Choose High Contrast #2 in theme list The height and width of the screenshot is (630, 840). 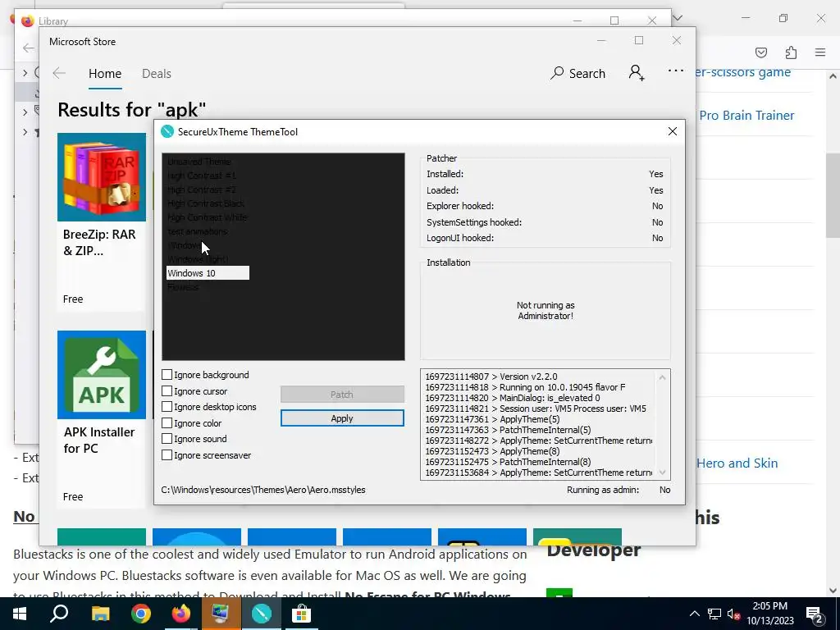click(x=202, y=189)
